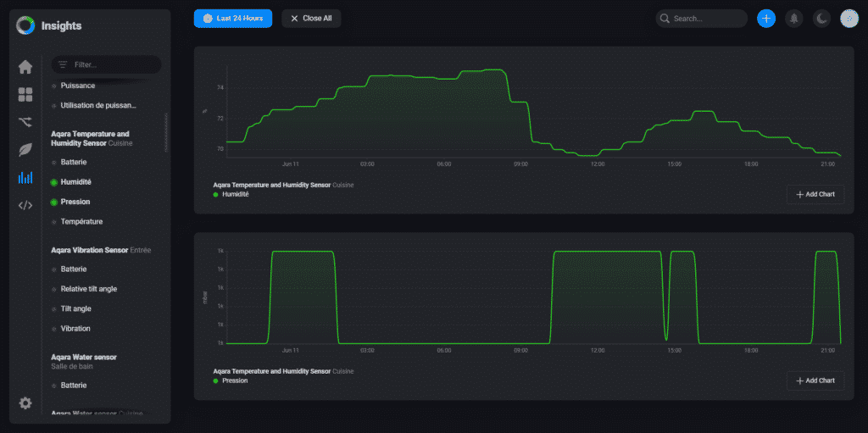Enable Température log for Cuisine sensor
Screen dimensions: 868x433
pos(81,221)
